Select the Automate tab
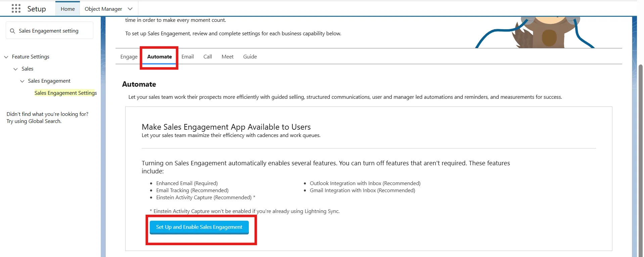Viewport: 644px width, 257px height. (159, 57)
